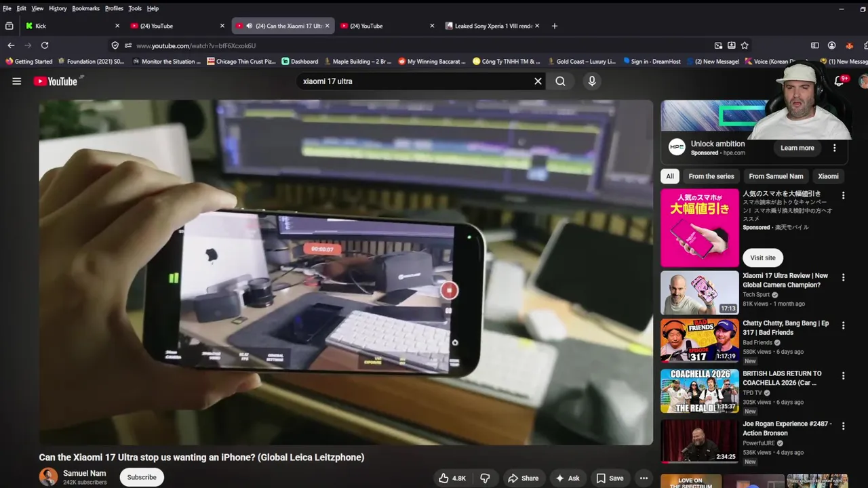868x488 pixels.
Task: Open the Help menu
Action: 153,8
